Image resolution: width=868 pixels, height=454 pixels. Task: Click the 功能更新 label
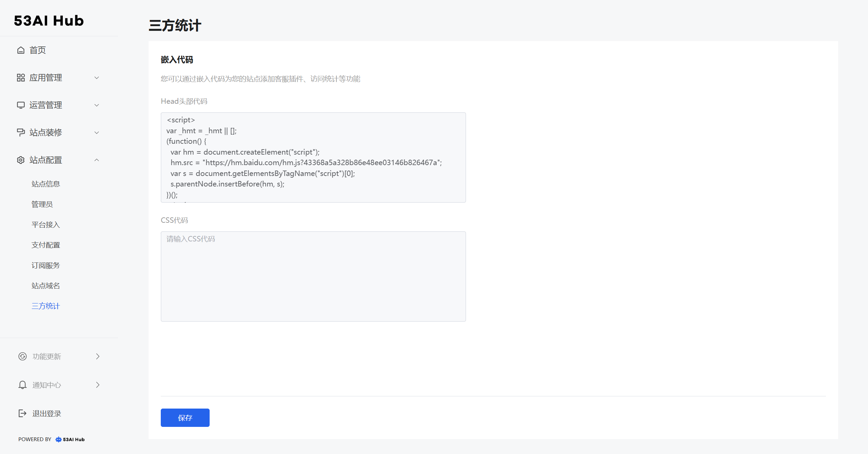pyautogui.click(x=47, y=356)
